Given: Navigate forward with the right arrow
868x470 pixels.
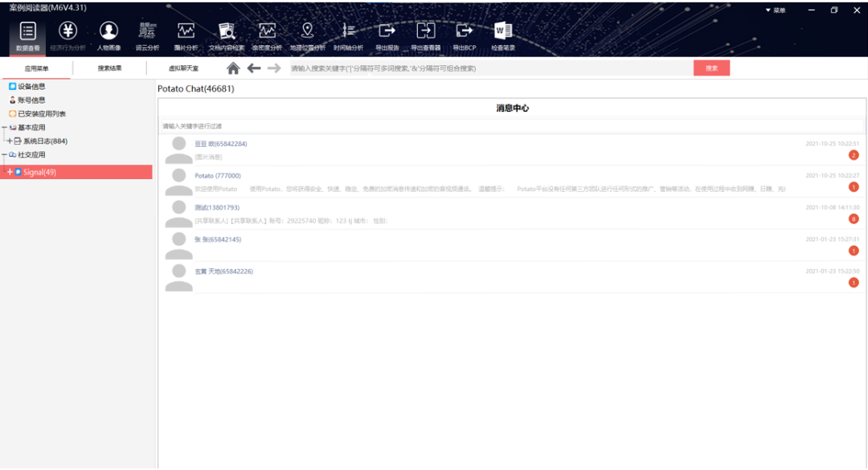Looking at the screenshot, I should click(274, 68).
